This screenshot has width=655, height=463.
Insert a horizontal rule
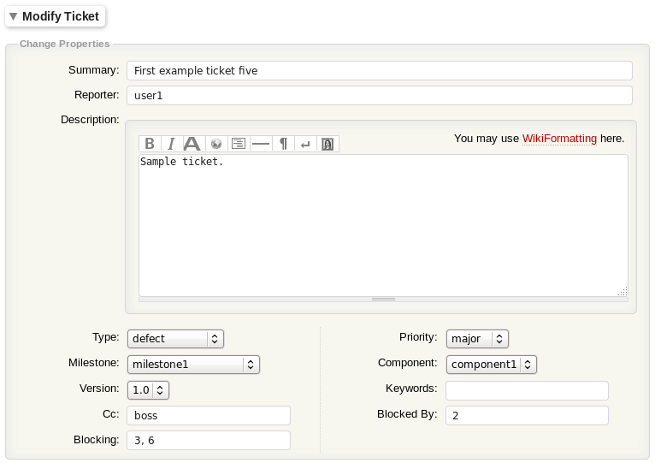(260, 144)
